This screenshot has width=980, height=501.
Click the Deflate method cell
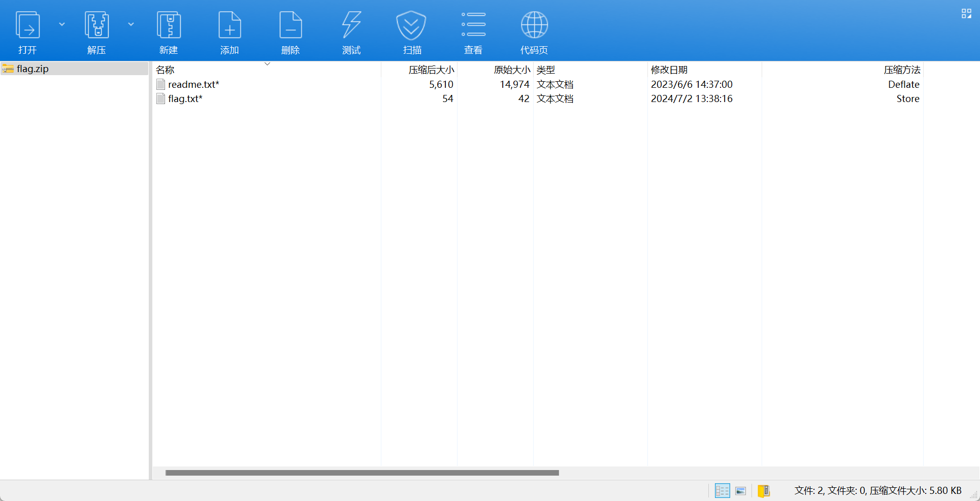pyautogui.click(x=904, y=84)
